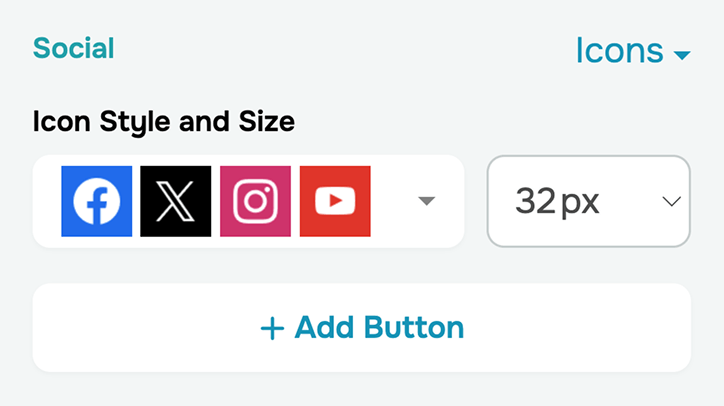Open the Icons display type dropdown

(x=632, y=50)
